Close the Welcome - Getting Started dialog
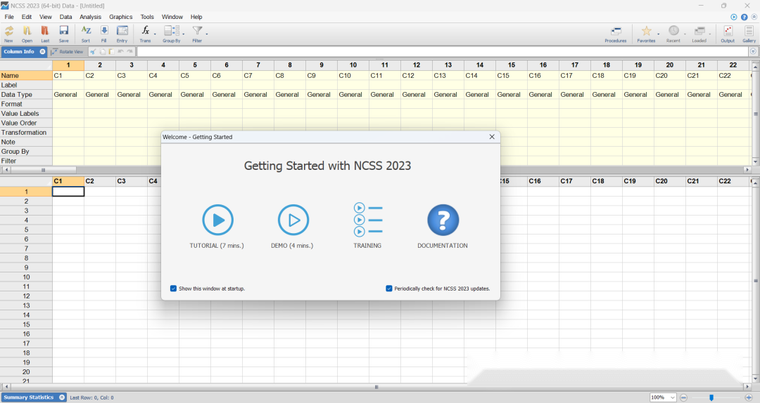The height and width of the screenshot is (403, 760). [x=492, y=137]
